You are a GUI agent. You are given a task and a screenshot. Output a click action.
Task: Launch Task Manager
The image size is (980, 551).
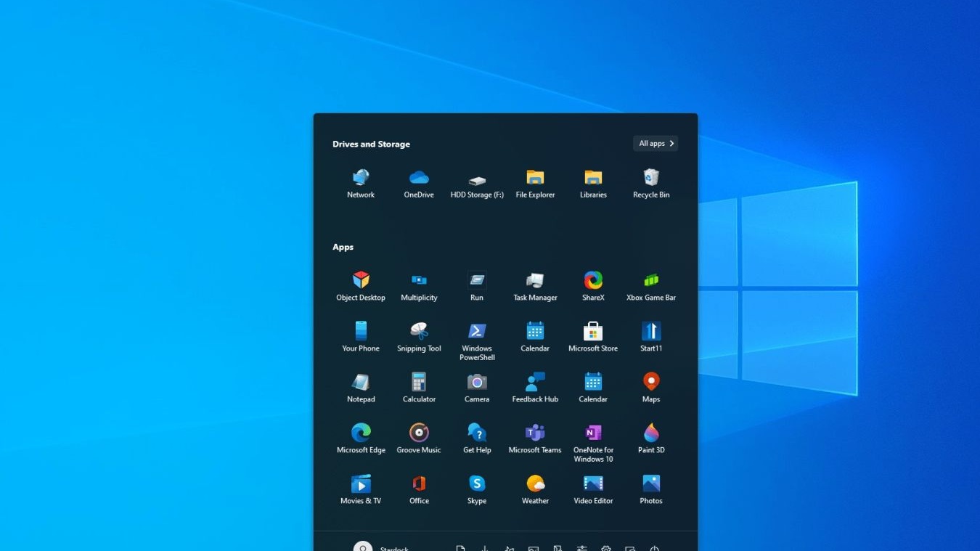coord(535,286)
